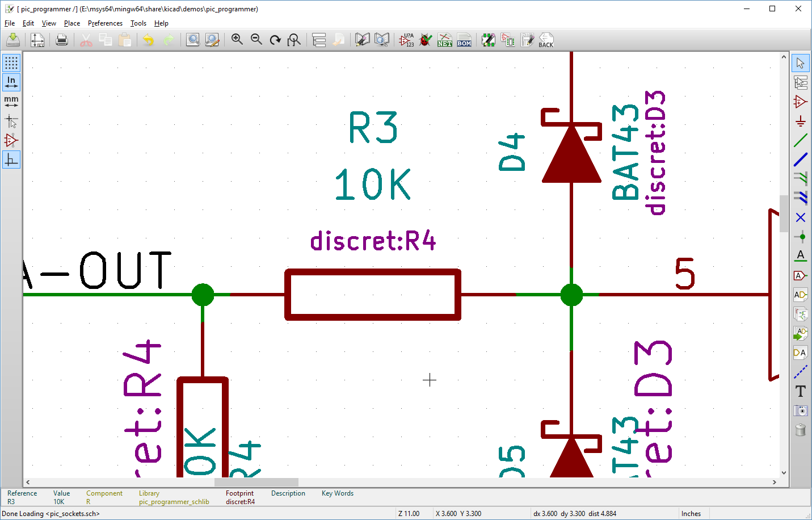Screen dimensions: 812x520
Task: Select the Place no-connect flag tool
Action: pos(800,217)
